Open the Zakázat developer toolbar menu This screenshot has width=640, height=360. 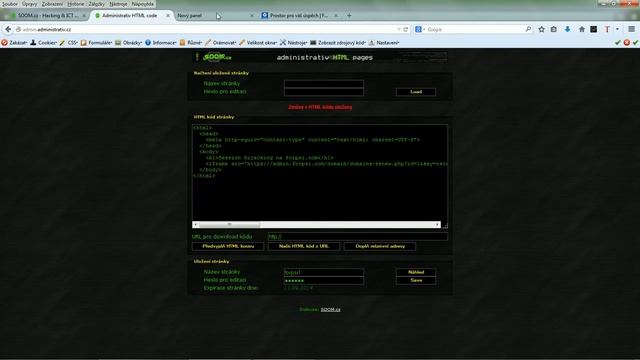pyautogui.click(x=15, y=42)
